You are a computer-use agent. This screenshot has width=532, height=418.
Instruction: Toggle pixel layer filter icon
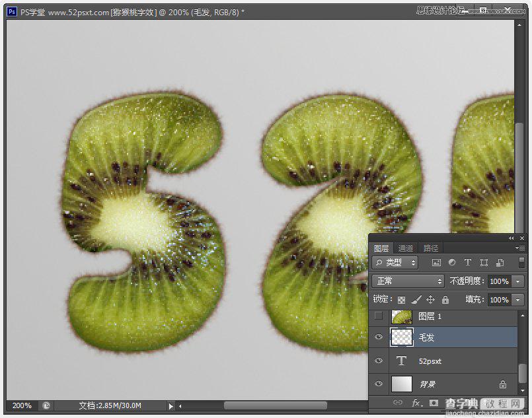(436, 262)
